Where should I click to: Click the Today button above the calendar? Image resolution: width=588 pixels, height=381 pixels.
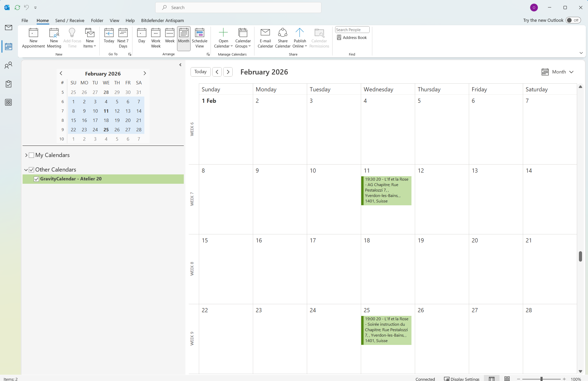pyautogui.click(x=200, y=72)
